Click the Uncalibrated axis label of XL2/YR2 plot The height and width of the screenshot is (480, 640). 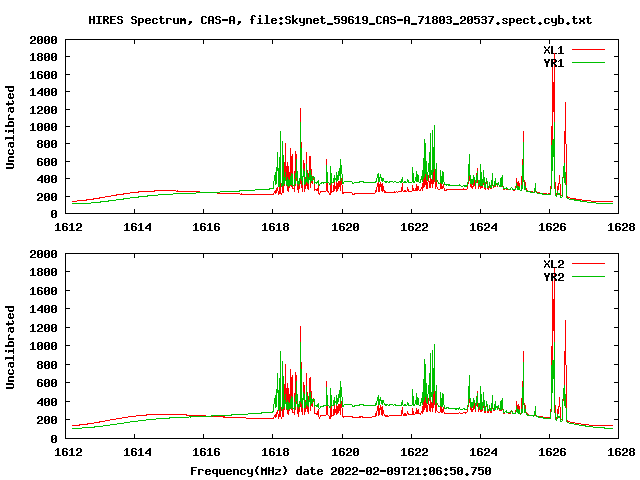tap(10, 347)
